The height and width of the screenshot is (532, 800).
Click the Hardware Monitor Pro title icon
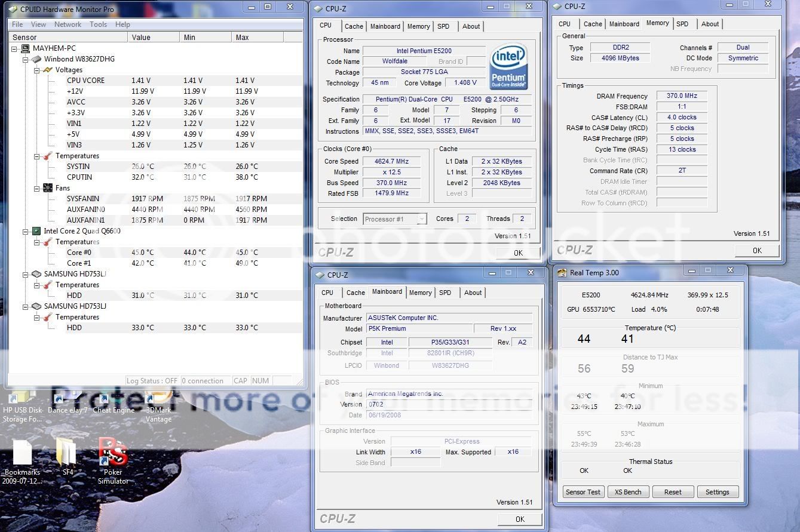13,10
